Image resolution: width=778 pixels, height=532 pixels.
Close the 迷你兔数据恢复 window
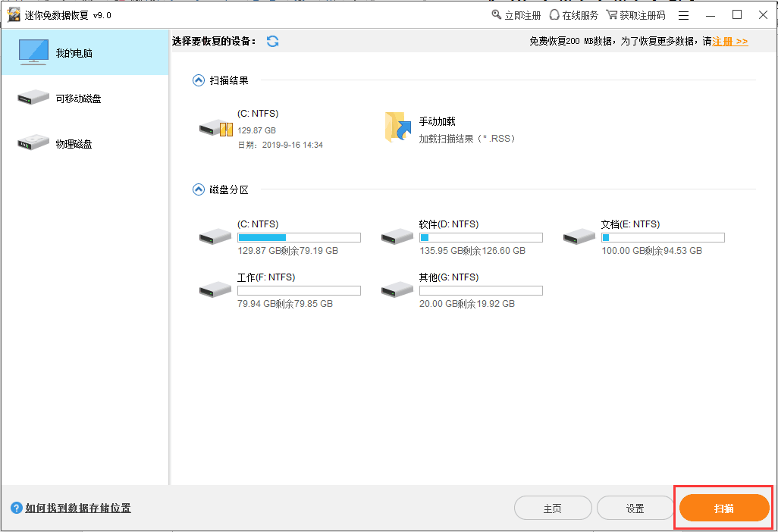[763, 15]
